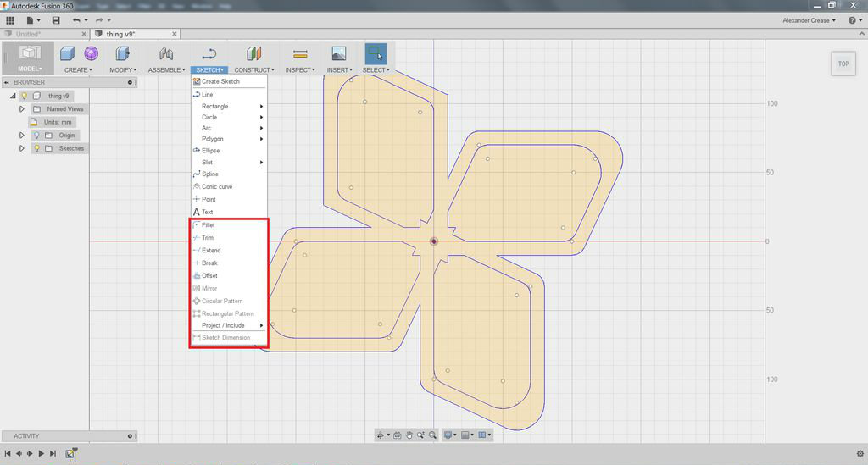Click the Undo arrow
The width and height of the screenshot is (868, 465).
pyautogui.click(x=76, y=20)
